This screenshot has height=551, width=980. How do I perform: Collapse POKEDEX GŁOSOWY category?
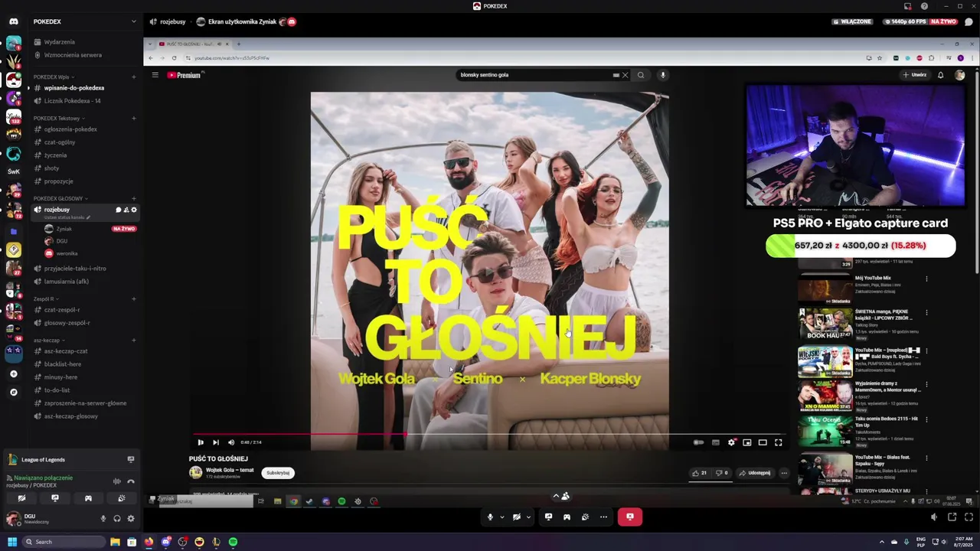pos(59,198)
